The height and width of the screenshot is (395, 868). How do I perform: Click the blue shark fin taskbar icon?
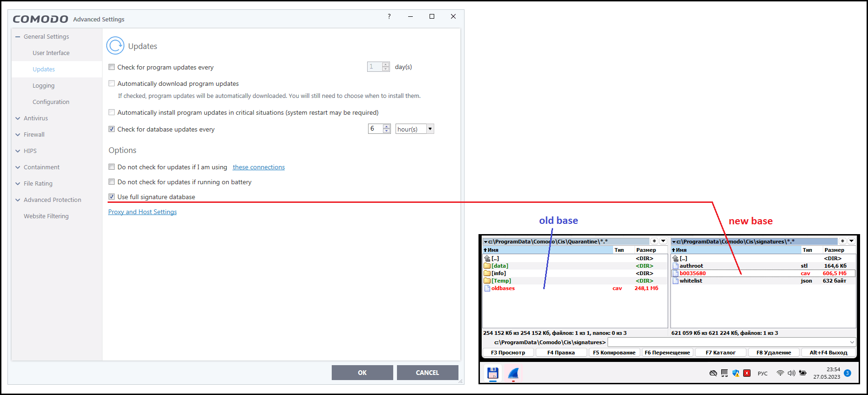513,373
